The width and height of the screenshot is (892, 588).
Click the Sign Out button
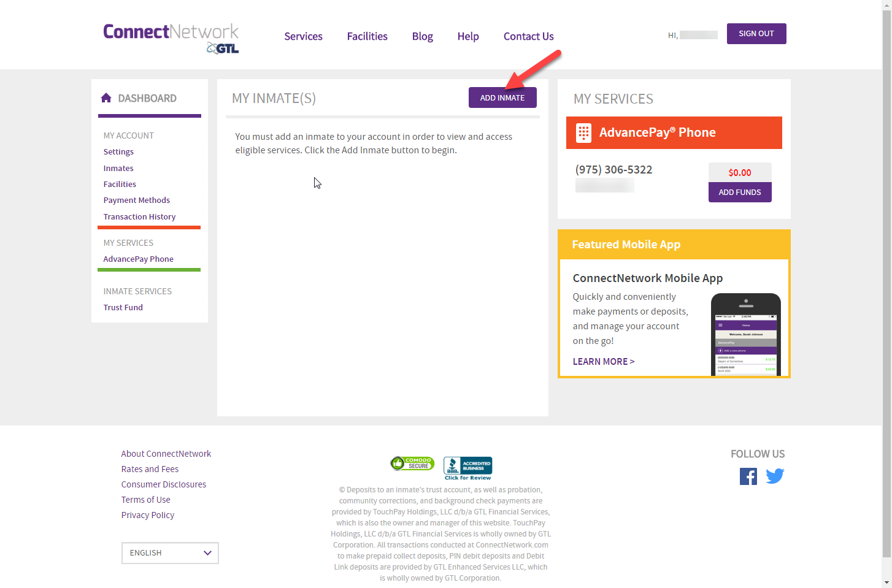click(756, 34)
